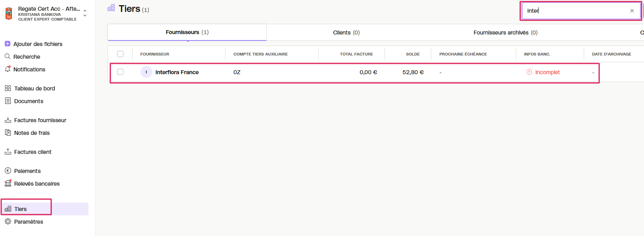Click the Tiers page title icon
This screenshot has height=236, width=644.
tap(111, 8)
